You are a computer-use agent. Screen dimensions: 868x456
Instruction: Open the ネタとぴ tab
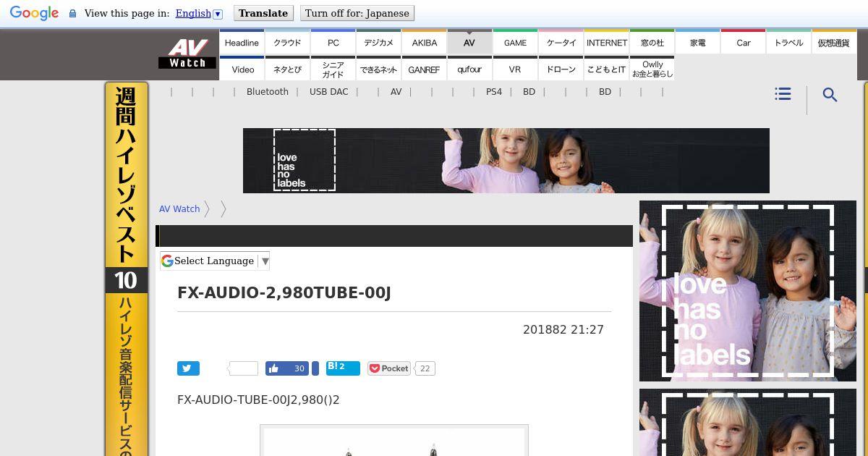[x=287, y=69]
